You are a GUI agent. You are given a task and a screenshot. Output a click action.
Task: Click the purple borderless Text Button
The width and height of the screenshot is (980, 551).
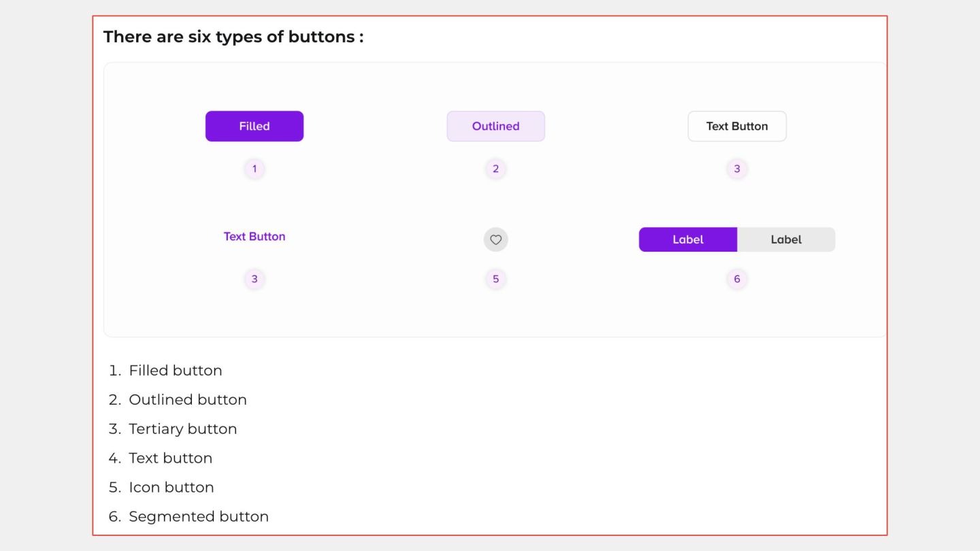click(x=255, y=237)
